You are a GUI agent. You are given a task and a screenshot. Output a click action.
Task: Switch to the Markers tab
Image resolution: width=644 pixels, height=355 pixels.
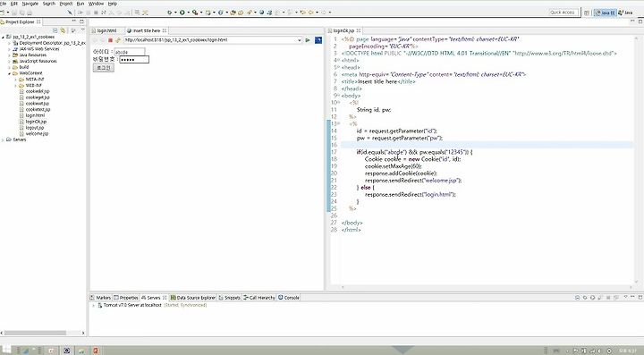(100, 298)
